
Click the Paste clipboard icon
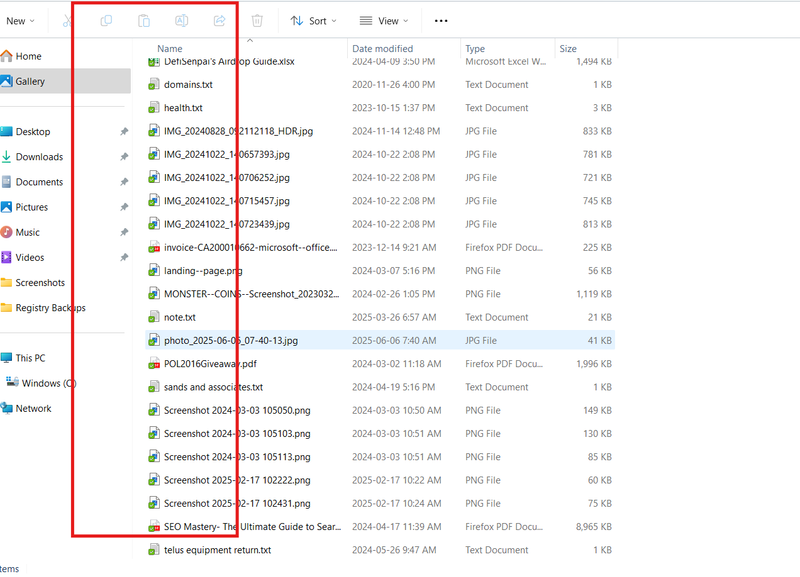(144, 21)
